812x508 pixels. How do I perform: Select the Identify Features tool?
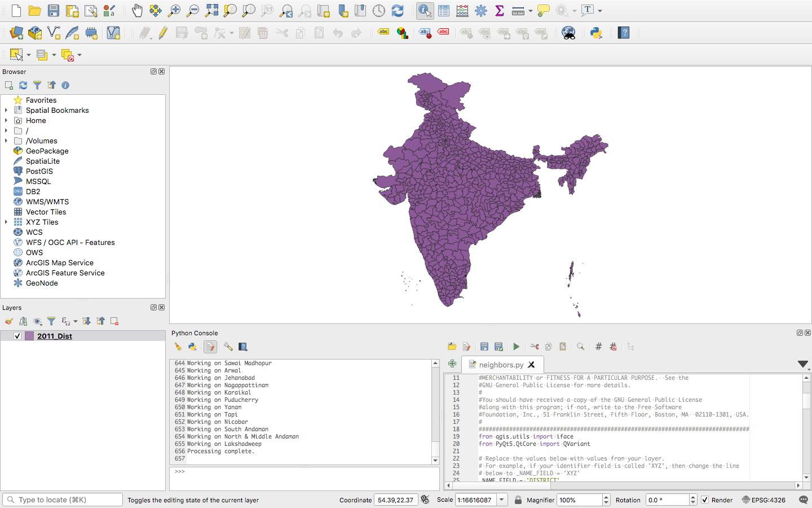click(x=425, y=10)
